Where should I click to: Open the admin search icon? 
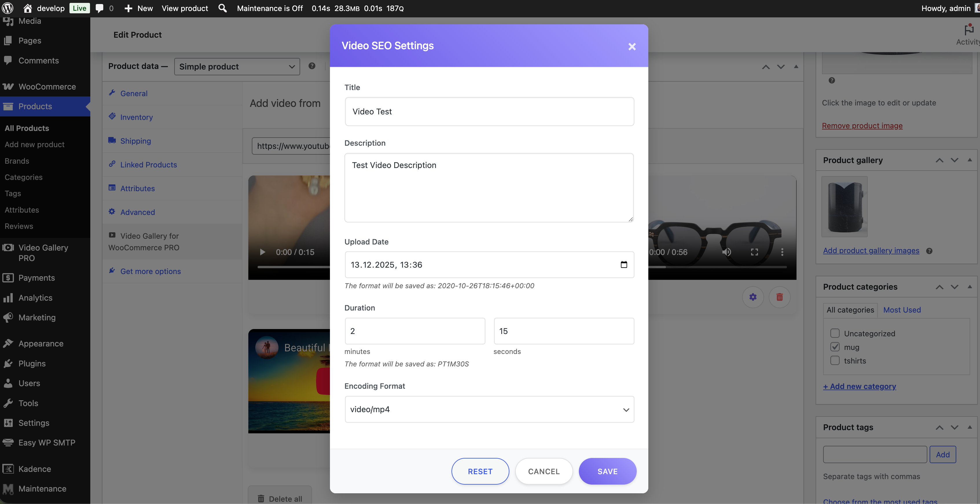222,8
